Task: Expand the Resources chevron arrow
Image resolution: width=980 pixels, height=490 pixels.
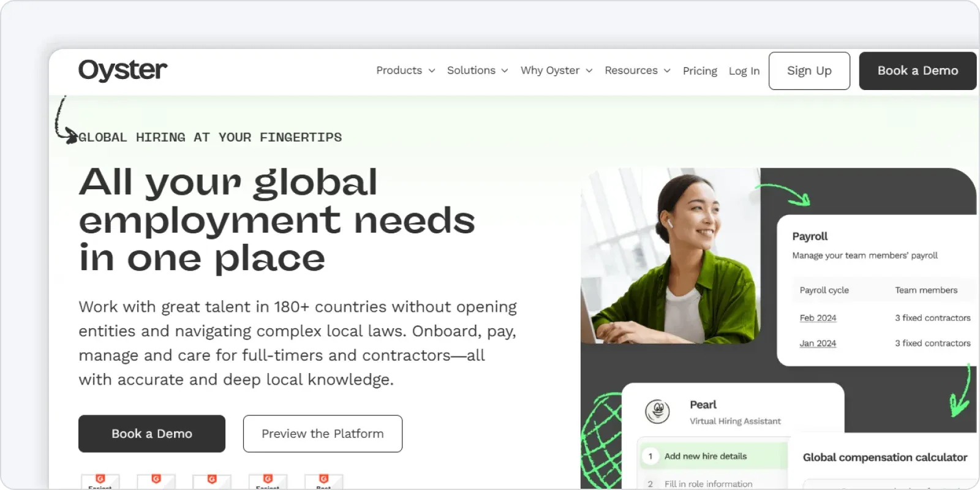Action: tap(667, 71)
